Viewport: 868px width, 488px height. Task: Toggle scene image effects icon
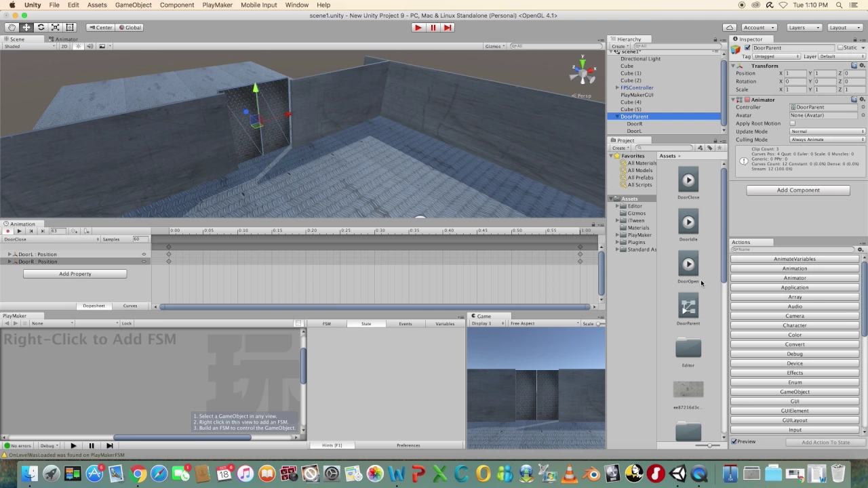point(102,46)
